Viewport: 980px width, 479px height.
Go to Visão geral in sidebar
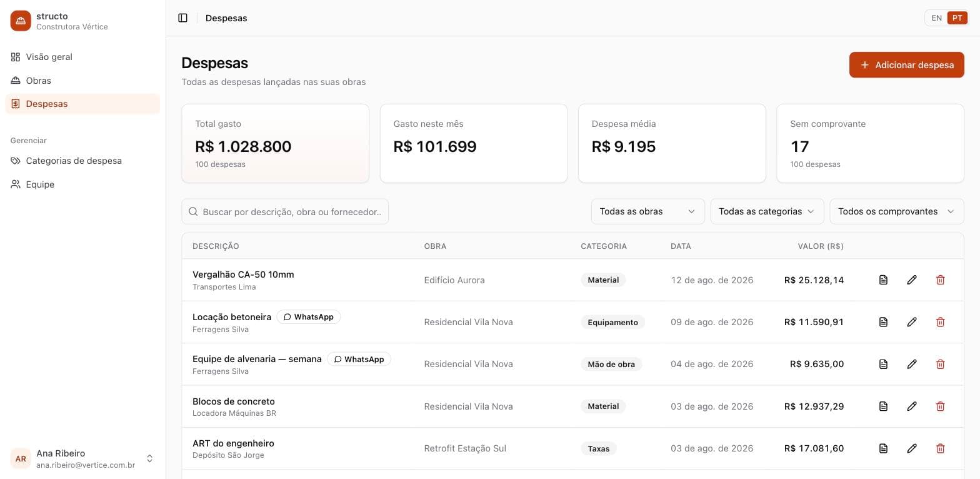pos(82,57)
